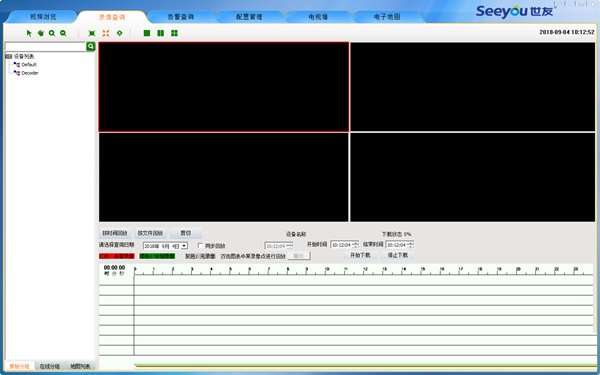Click the red recording legend swatch
Image resolution: width=600 pixels, height=375 pixels.
(x=117, y=256)
